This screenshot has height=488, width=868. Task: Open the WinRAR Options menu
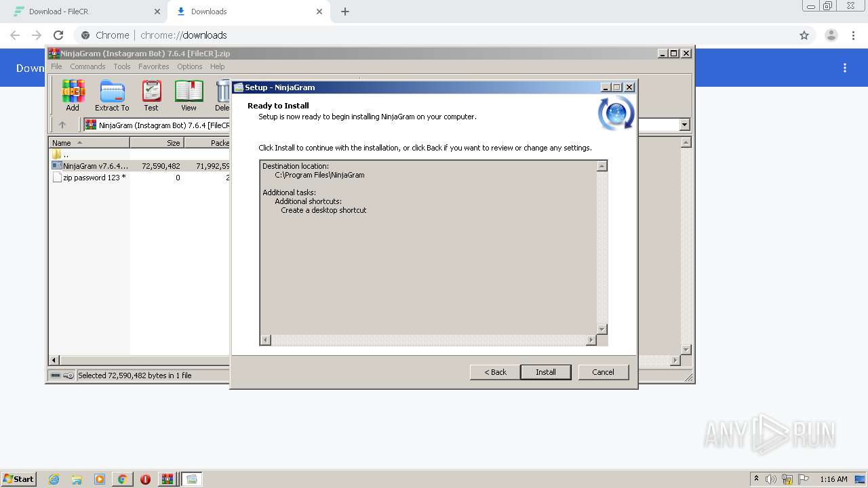[x=190, y=66]
